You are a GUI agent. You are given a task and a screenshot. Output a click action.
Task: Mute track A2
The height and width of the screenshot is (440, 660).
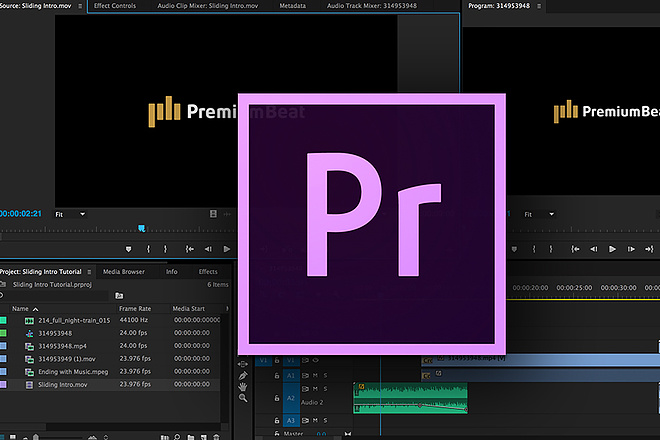click(315, 389)
